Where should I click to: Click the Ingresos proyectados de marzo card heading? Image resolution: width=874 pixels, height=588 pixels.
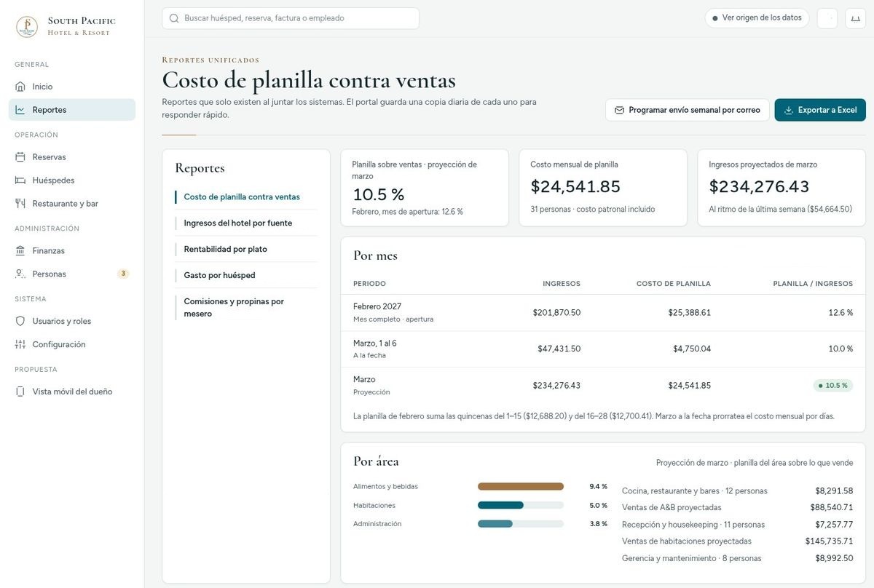click(763, 164)
